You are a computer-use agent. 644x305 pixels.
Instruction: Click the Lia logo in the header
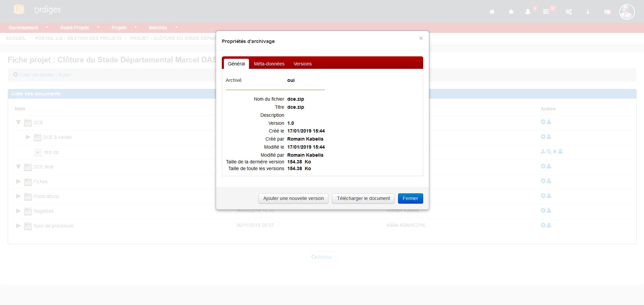[x=19, y=9]
